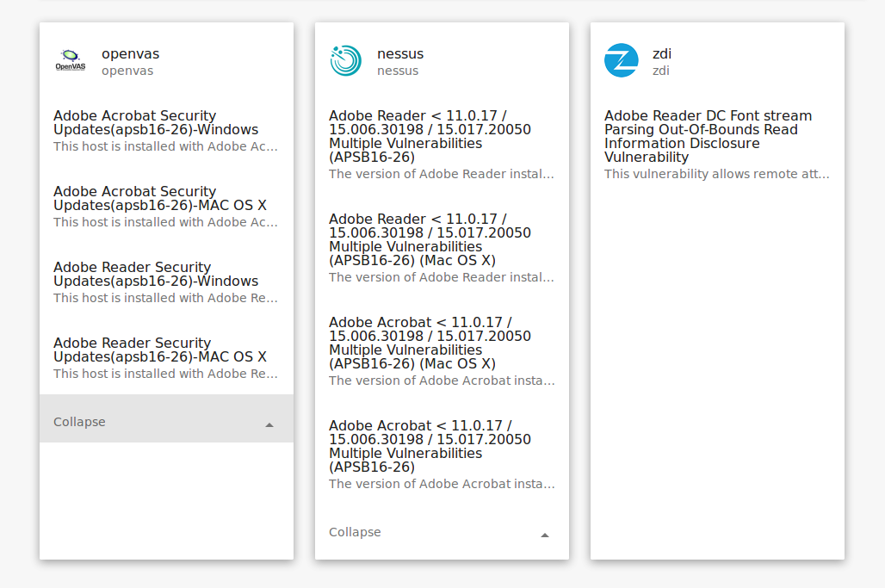Select Adobe Reader Security Updates(apsb16-26)-Windows entry
885x588 pixels.
[166, 282]
